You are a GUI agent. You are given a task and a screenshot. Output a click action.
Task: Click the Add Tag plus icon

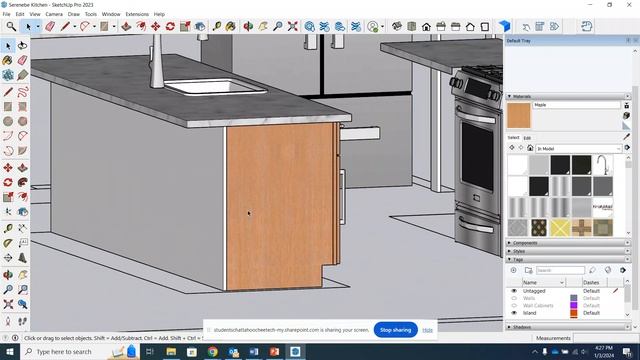coord(513,270)
